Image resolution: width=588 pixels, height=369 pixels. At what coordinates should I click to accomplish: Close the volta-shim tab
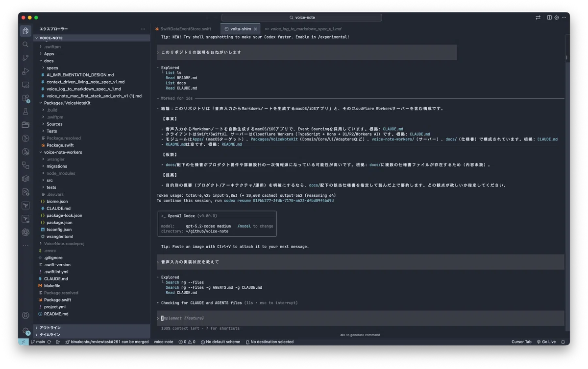[255, 29]
